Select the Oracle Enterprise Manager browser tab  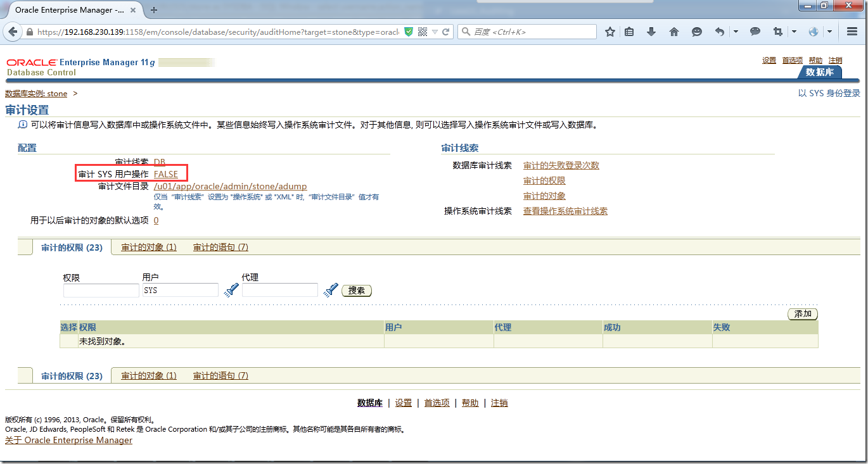(73, 10)
